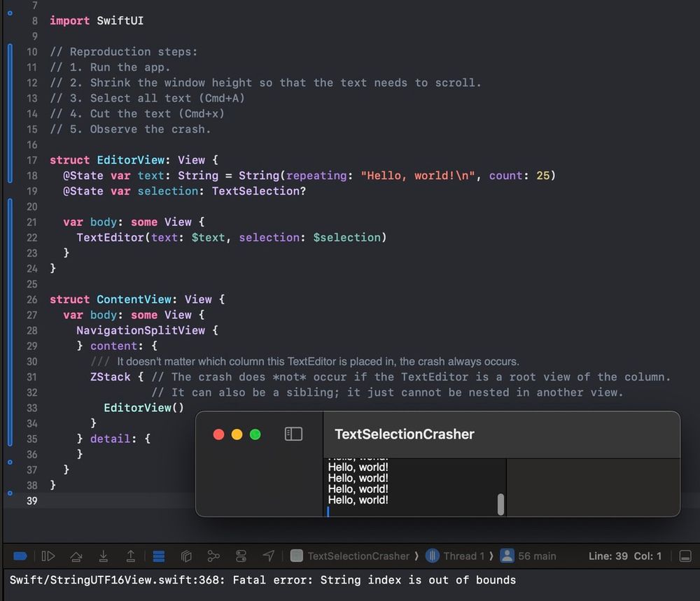The height and width of the screenshot is (601, 700).
Task: Click 'TextSelection?' type on line 19
Action: click(x=259, y=191)
